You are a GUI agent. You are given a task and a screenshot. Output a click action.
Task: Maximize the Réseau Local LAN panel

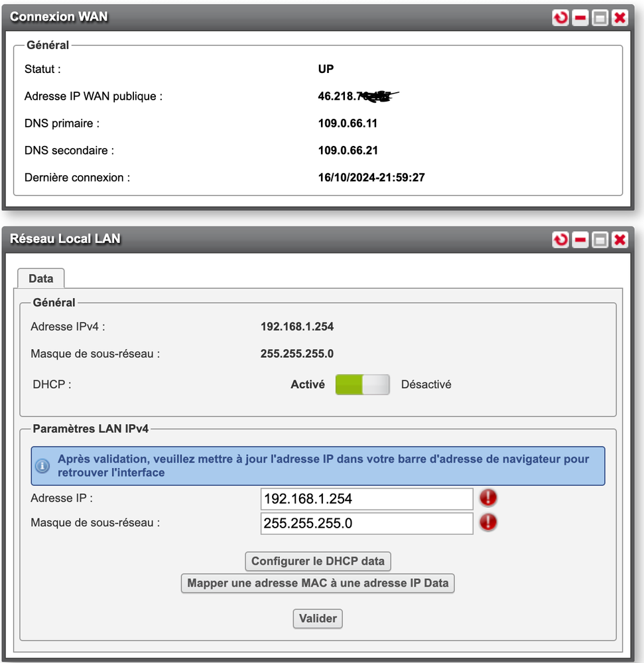pyautogui.click(x=600, y=239)
